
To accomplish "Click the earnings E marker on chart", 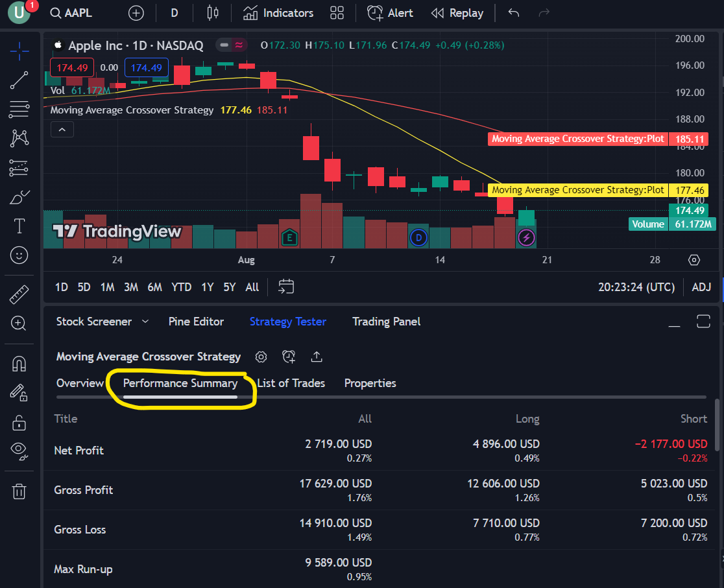I will (x=289, y=238).
